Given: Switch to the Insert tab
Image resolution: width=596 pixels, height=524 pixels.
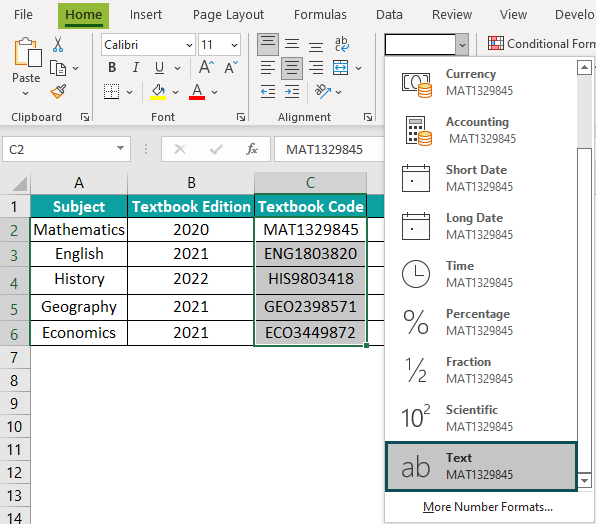Looking at the screenshot, I should pos(146,15).
